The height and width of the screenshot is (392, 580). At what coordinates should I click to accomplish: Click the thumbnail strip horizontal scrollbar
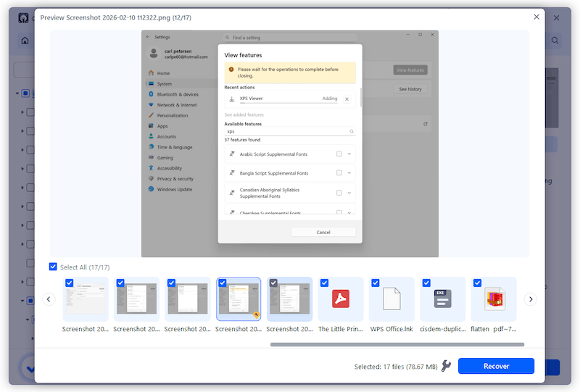pyautogui.click(x=397, y=344)
